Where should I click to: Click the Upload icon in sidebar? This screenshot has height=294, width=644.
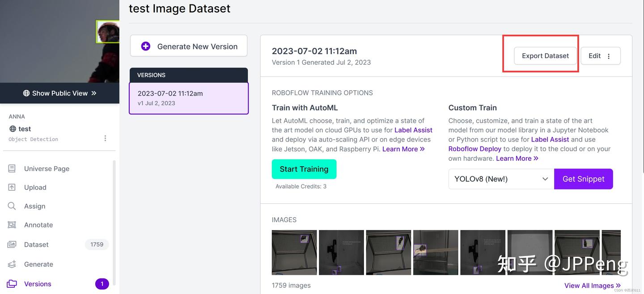[x=12, y=187]
